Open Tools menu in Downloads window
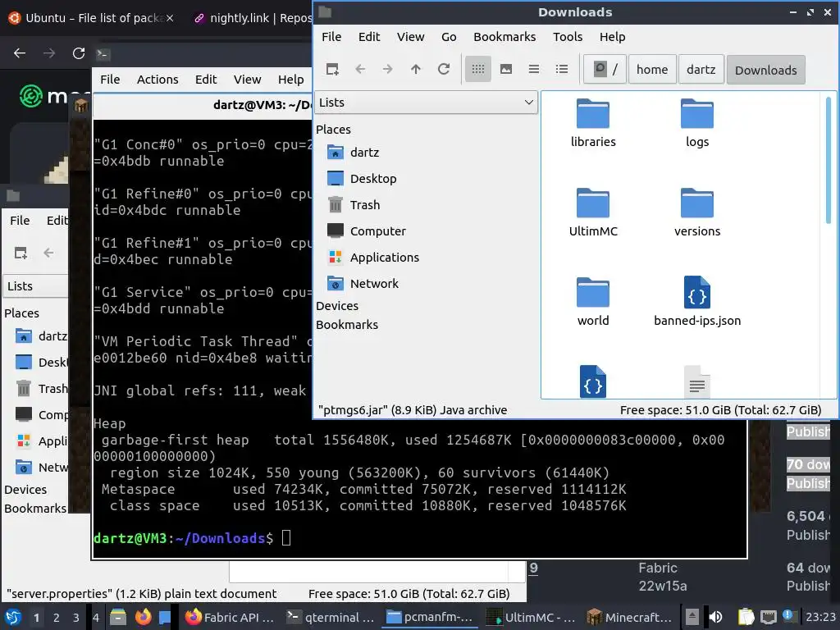This screenshot has height=630, width=840. [568, 37]
